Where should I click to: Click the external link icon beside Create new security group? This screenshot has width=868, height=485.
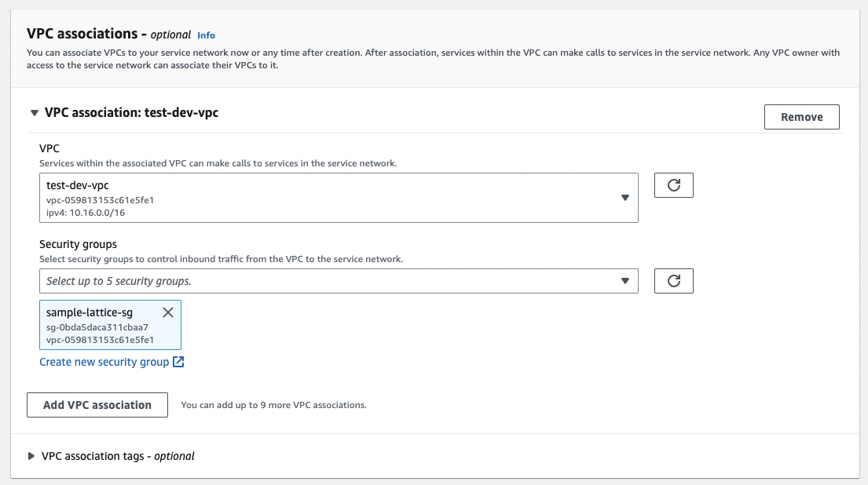click(x=179, y=362)
